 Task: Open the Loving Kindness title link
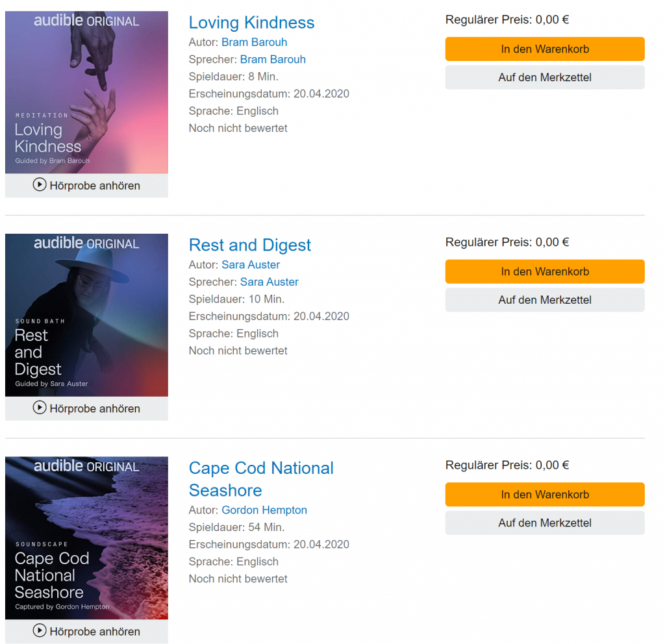pyautogui.click(x=251, y=23)
